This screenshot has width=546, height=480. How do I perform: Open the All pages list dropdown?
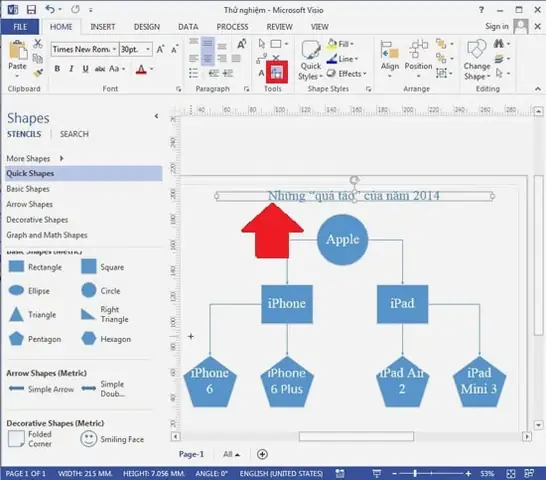(231, 454)
